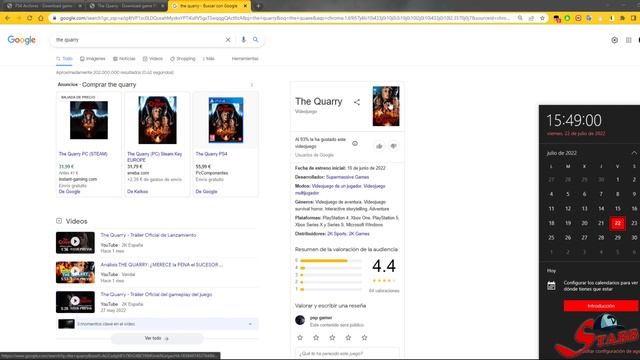Rate the game with the fifth star
The height and width of the screenshot is (360, 640).
(364, 338)
